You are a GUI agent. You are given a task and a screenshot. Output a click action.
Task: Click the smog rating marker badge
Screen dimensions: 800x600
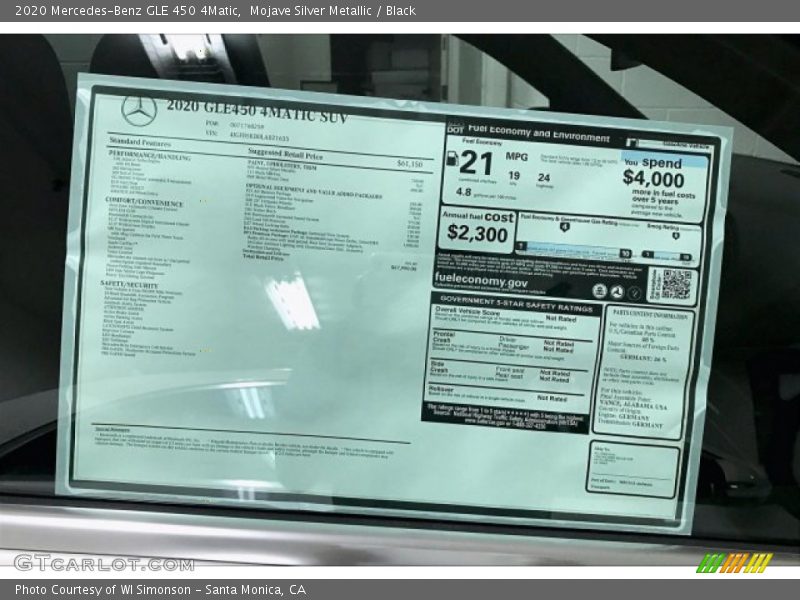[x=675, y=235]
